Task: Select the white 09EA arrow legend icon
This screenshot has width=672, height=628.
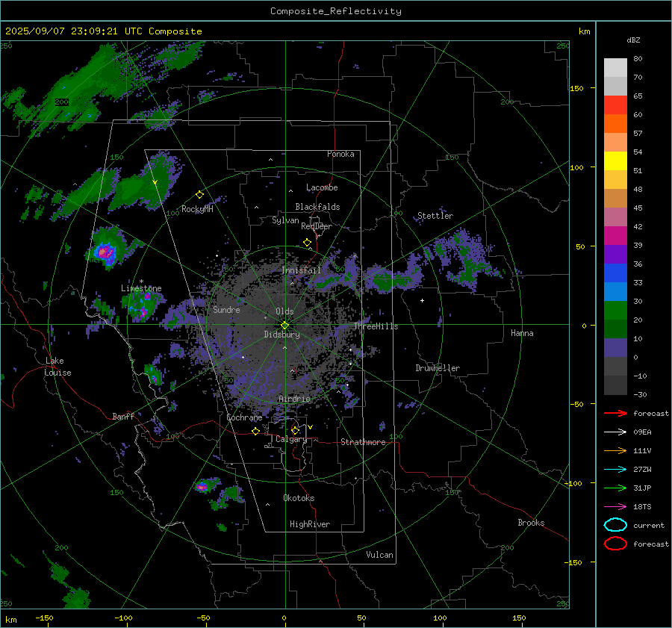Action: point(615,432)
